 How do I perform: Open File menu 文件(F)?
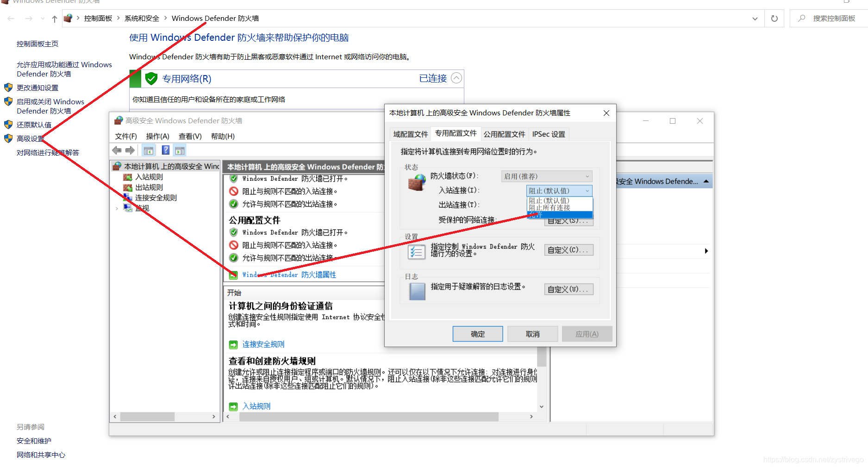point(126,136)
